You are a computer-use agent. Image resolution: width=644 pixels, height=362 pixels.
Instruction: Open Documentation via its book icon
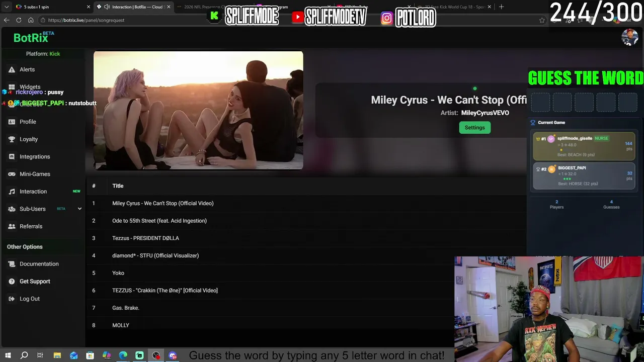point(12,264)
